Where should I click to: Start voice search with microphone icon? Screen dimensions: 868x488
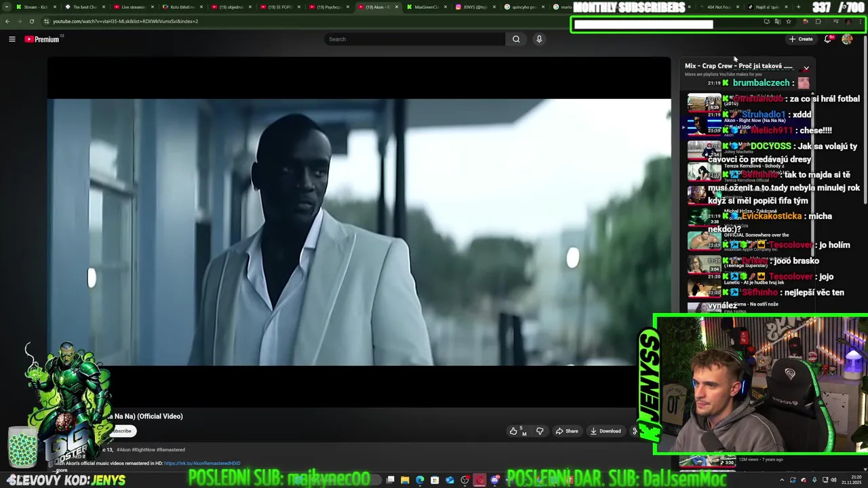[539, 39]
